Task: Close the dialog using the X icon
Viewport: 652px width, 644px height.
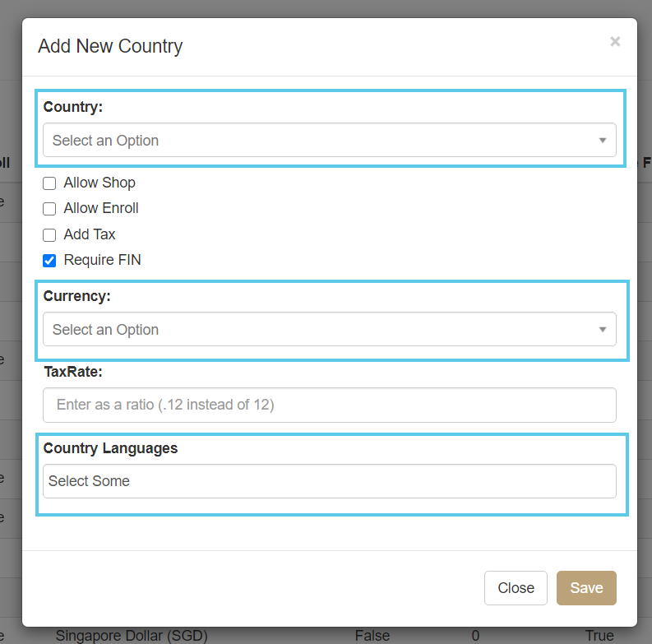Action: [x=614, y=42]
